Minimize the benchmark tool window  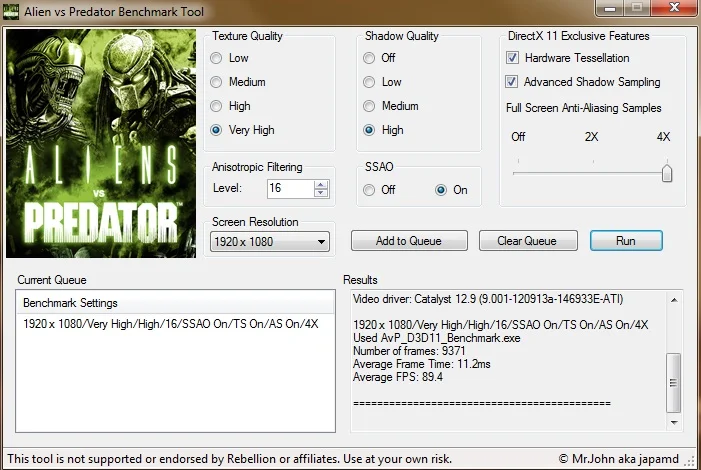point(610,8)
